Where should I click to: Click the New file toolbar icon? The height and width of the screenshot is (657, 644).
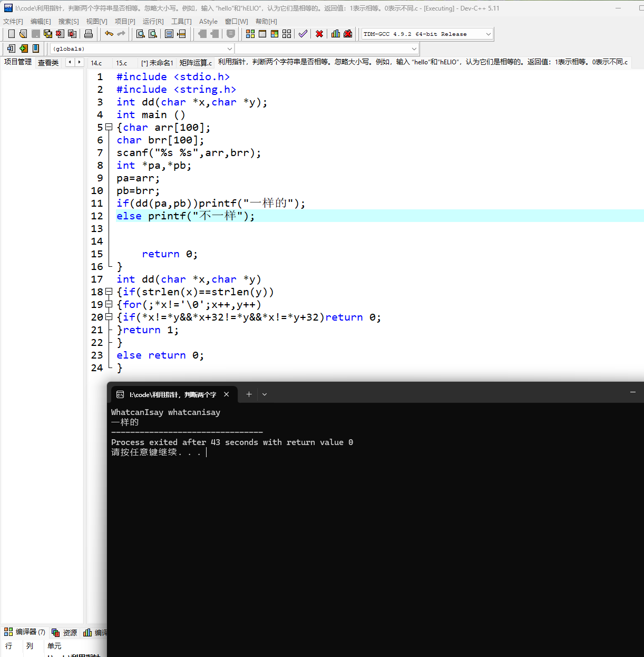(x=11, y=34)
